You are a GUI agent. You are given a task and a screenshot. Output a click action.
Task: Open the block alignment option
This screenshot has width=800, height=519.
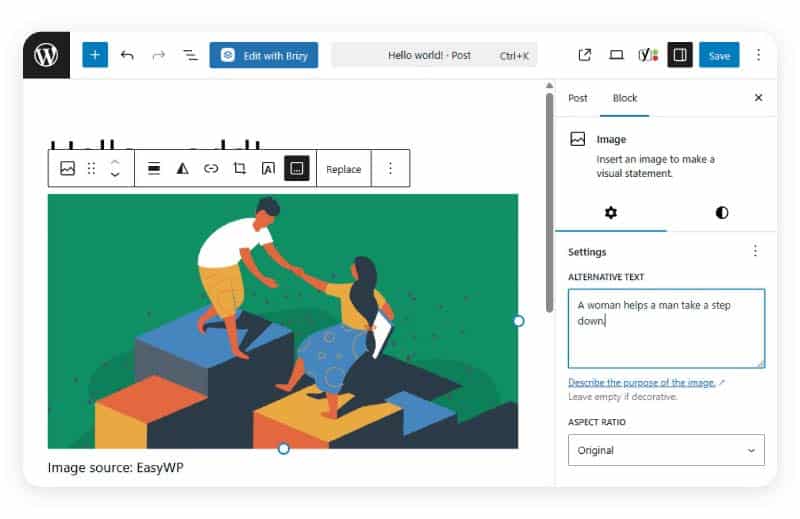(x=154, y=168)
